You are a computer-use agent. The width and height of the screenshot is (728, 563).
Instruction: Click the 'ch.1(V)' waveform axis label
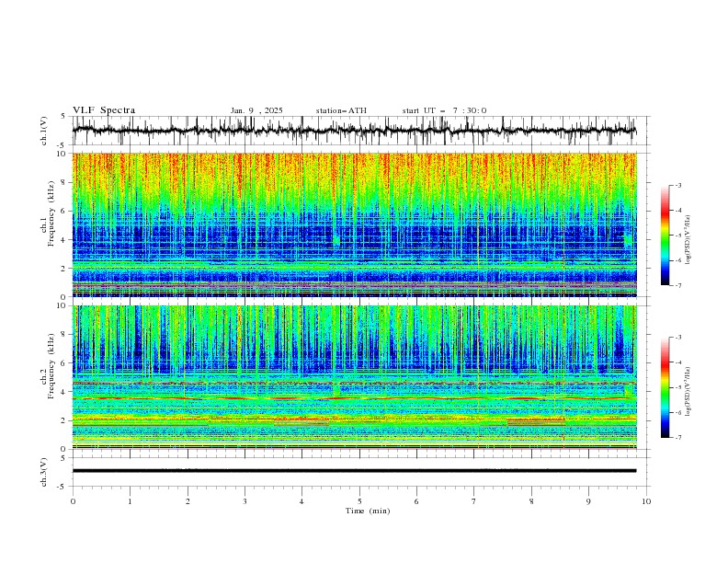point(44,131)
